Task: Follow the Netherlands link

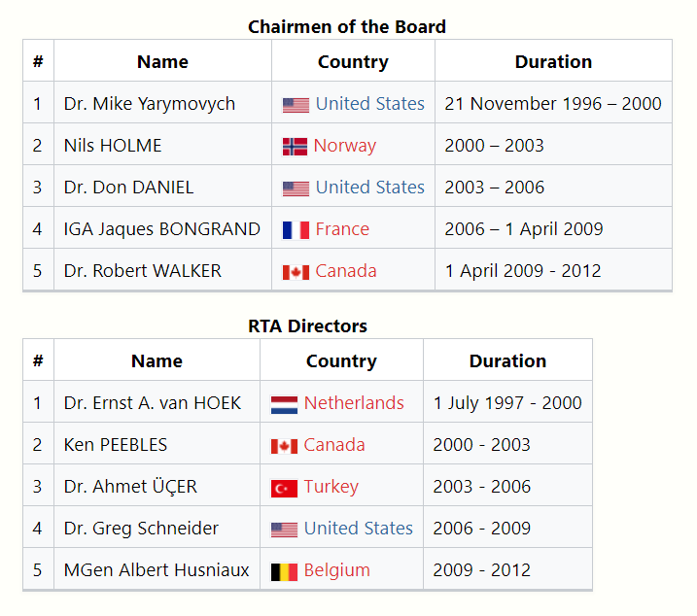Action: (354, 402)
